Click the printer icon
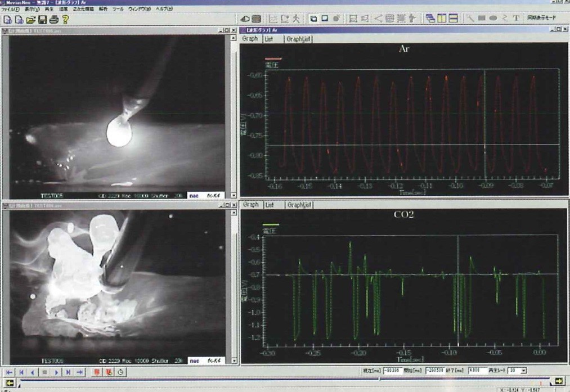The width and height of the screenshot is (570, 392). tap(53, 20)
